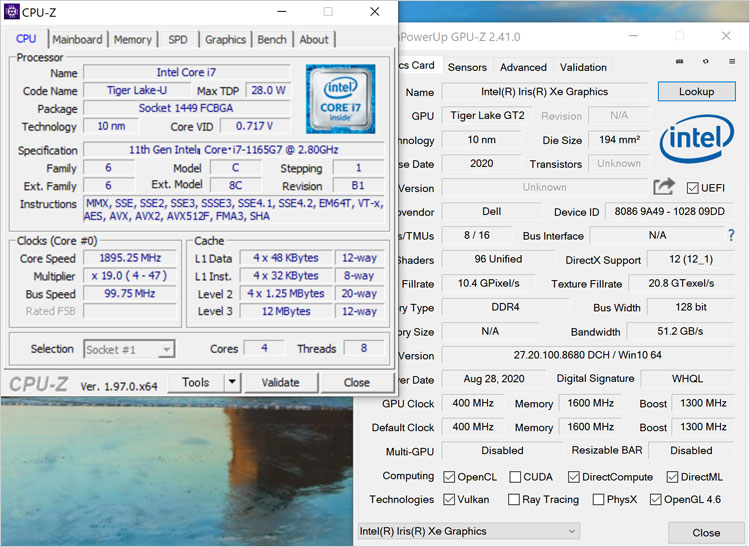750x547 pixels.
Task: Click the Texture Fillrate 20.8 GTexel/s value
Action: [681, 284]
